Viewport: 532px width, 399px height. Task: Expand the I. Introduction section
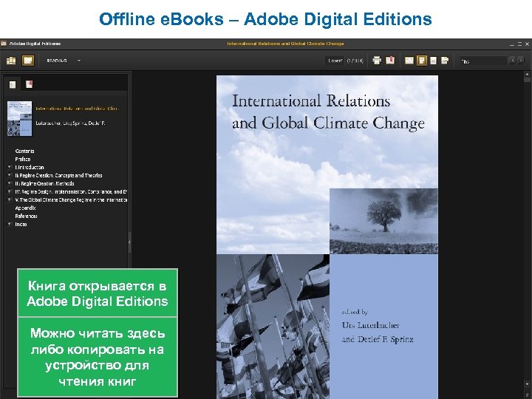[10, 167]
